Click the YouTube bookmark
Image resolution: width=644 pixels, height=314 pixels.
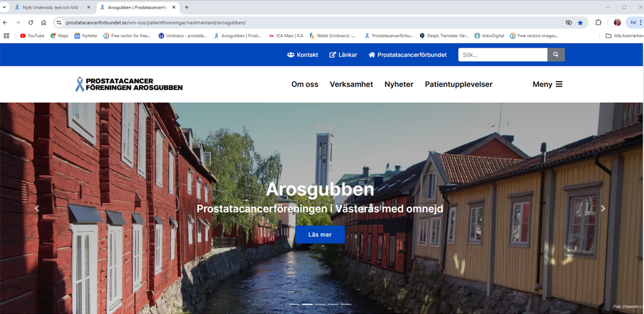[x=32, y=36]
